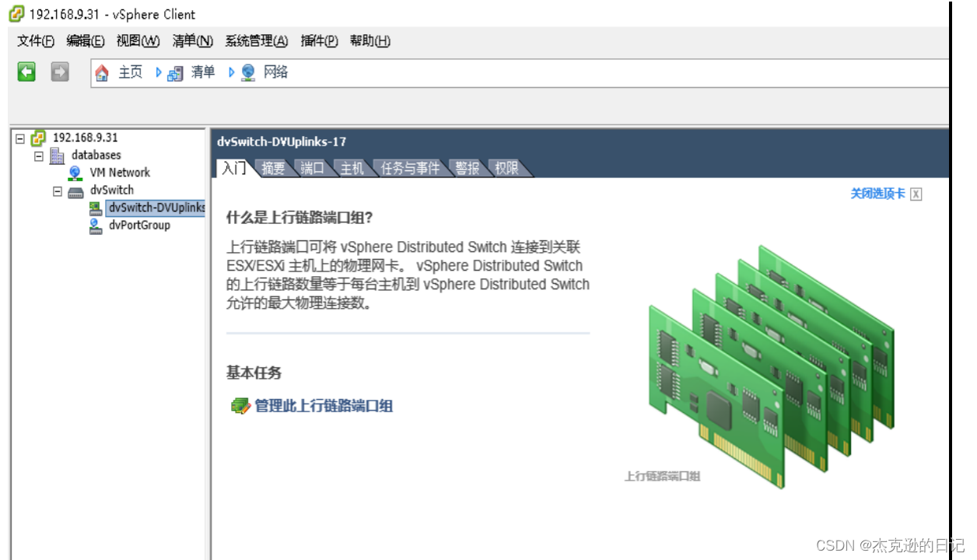Select 192.168.9.31 in the tree

(85, 138)
